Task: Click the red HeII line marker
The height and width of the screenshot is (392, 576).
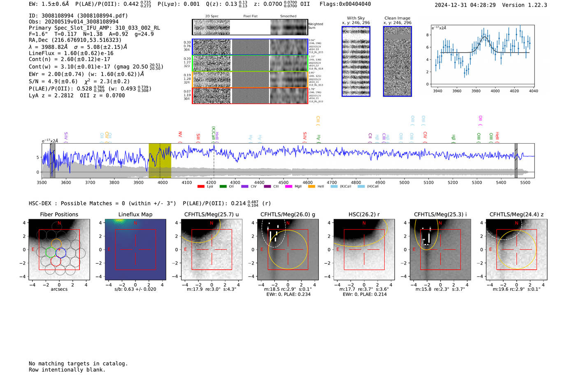Action: (497, 137)
